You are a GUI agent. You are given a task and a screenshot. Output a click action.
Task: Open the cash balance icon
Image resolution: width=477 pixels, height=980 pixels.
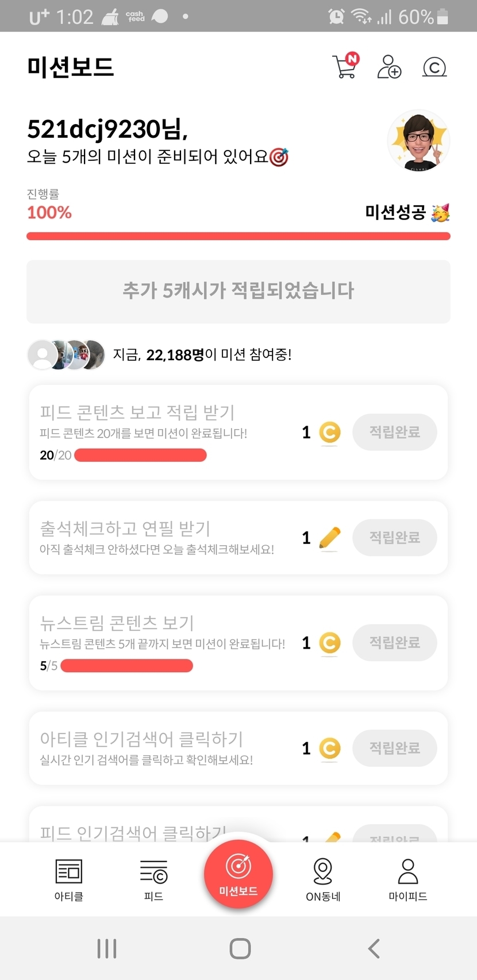pos(434,67)
